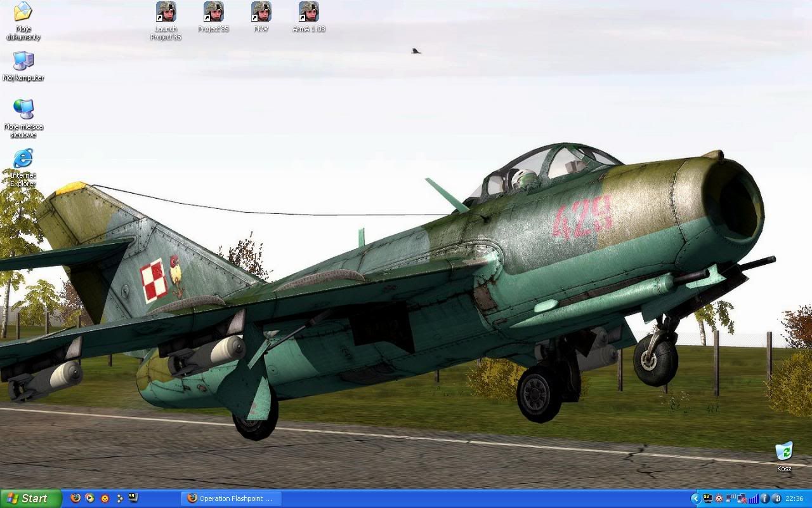Click the disconnected network tray icon
The width and height of the screenshot is (812, 508).
742,498
